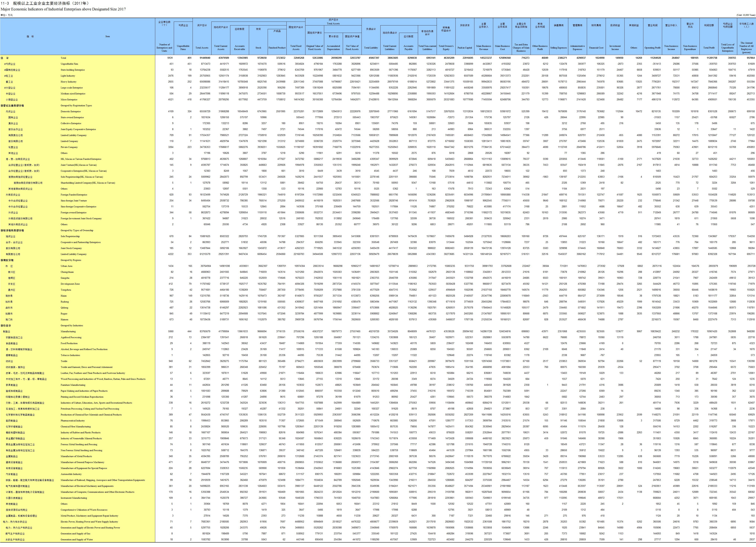Select the 'Total Profit' column header
The height and width of the screenshot is (547, 756).
point(709,48)
